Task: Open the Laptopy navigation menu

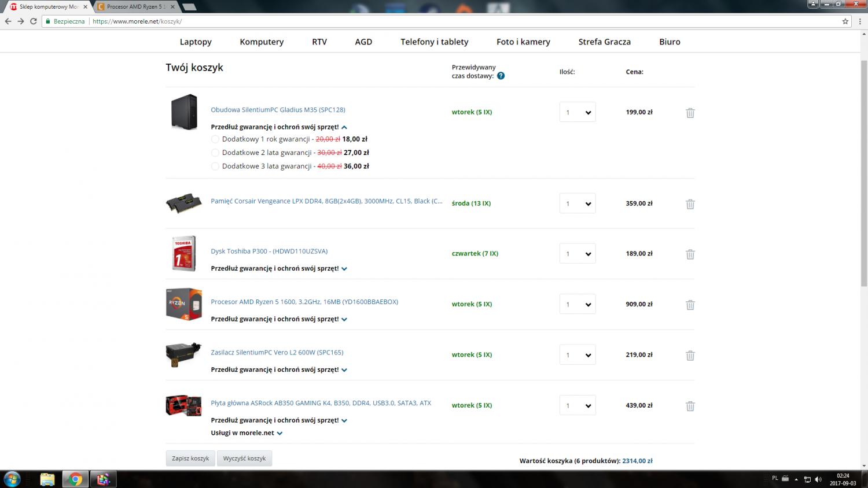Action: click(196, 42)
